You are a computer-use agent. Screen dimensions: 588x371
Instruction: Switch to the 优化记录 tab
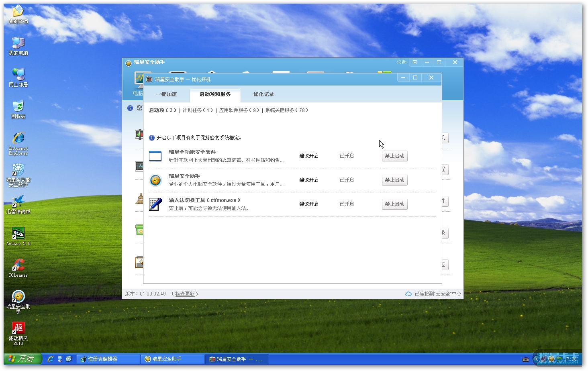pyautogui.click(x=263, y=94)
